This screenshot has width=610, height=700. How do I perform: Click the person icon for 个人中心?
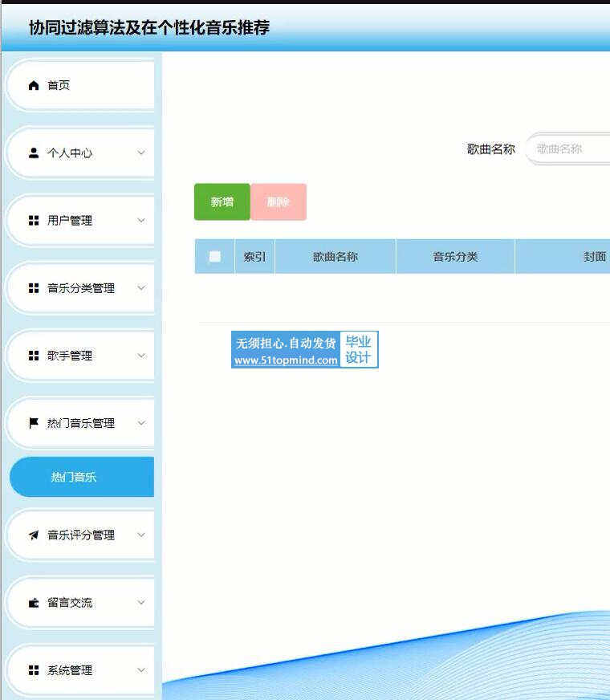click(x=34, y=153)
